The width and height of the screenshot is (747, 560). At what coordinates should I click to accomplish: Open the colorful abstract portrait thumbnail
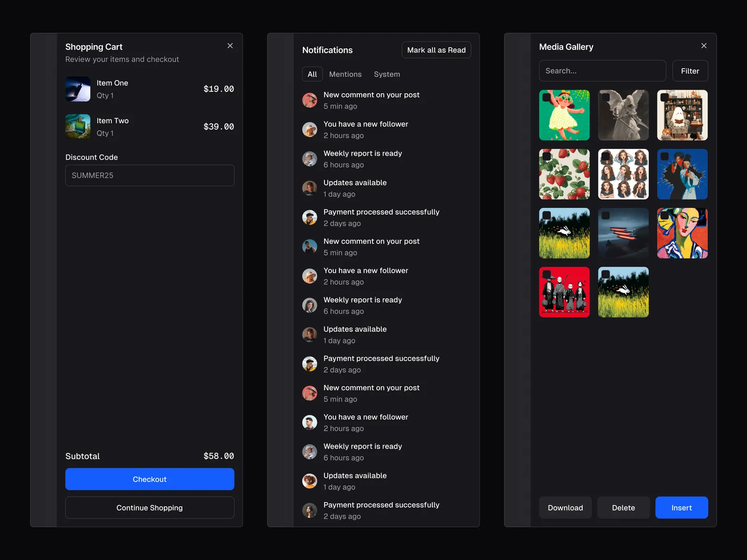682,233
